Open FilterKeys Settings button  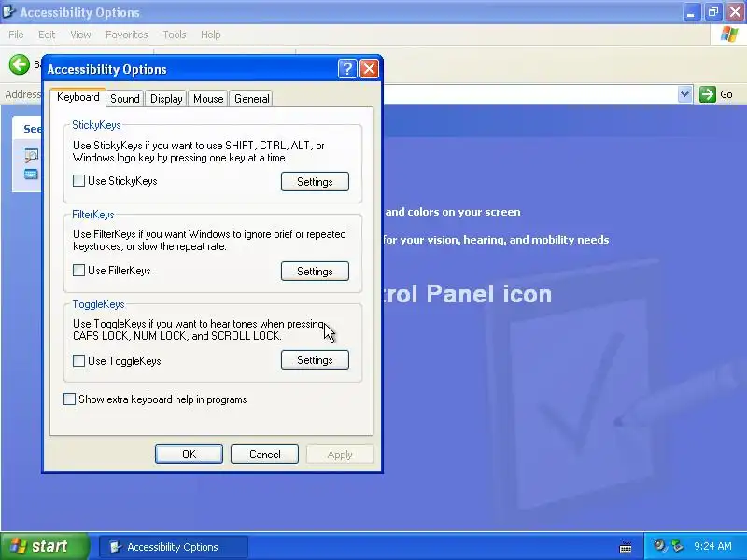point(315,271)
